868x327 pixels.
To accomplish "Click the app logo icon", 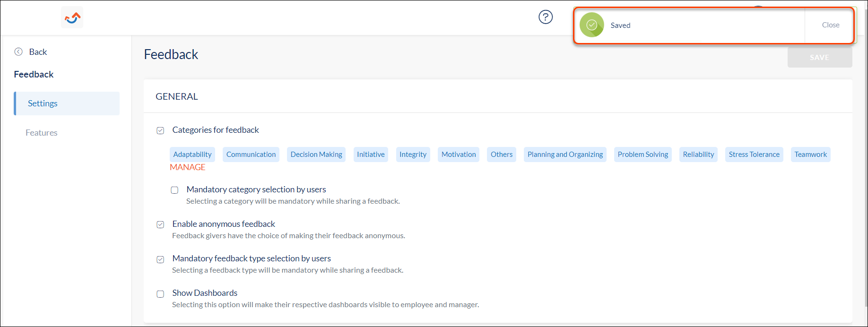I will (72, 17).
